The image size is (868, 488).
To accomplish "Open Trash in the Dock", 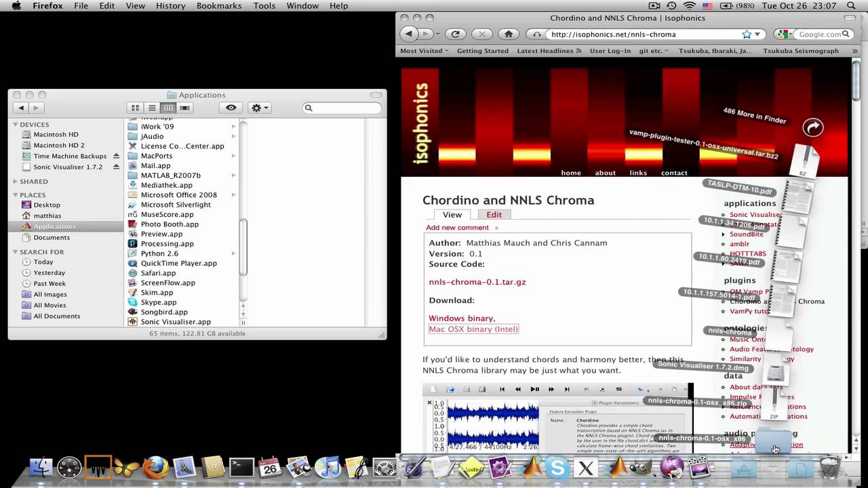I will [x=830, y=468].
